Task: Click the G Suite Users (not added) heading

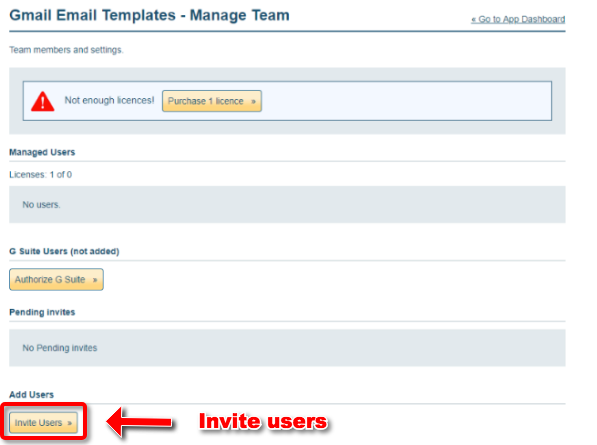Action: (x=64, y=251)
